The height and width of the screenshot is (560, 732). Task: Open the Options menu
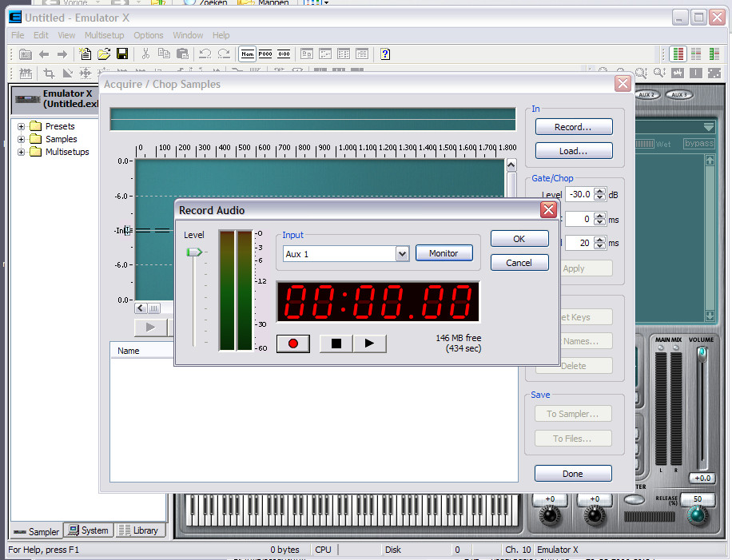pos(149,35)
